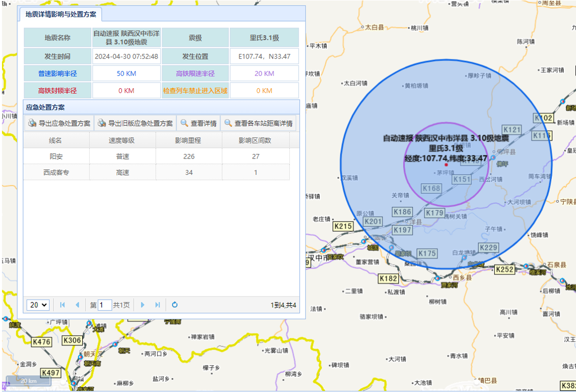Open 查看详情 magnifier button

point(199,124)
